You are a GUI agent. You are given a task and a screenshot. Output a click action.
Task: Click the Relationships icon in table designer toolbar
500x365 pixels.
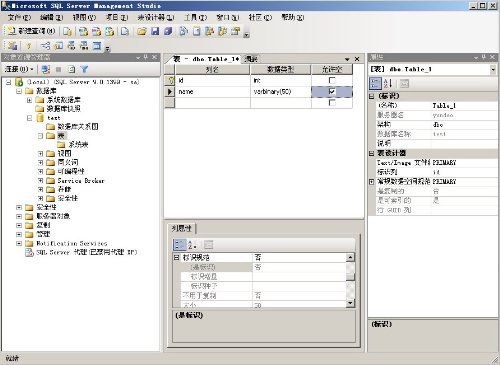coord(45,46)
